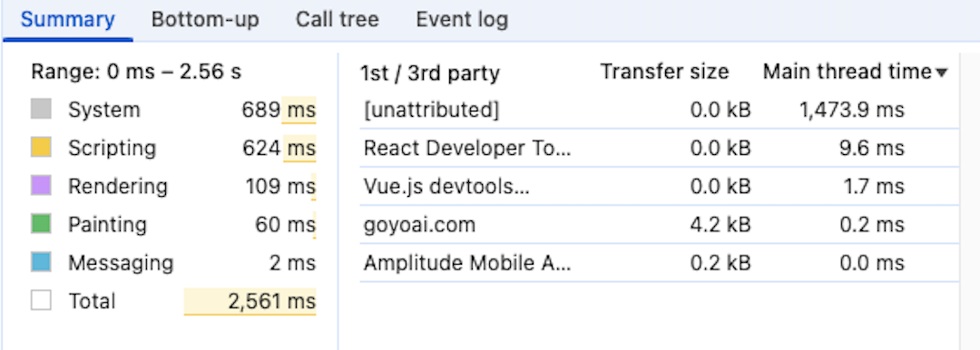Open the Event log tab
This screenshot has height=350, width=980.
tap(462, 20)
